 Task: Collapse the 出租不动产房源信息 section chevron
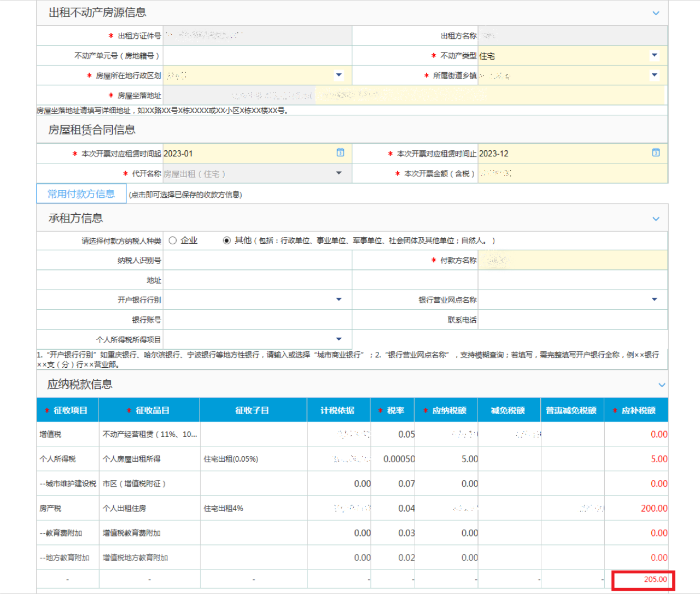point(655,12)
